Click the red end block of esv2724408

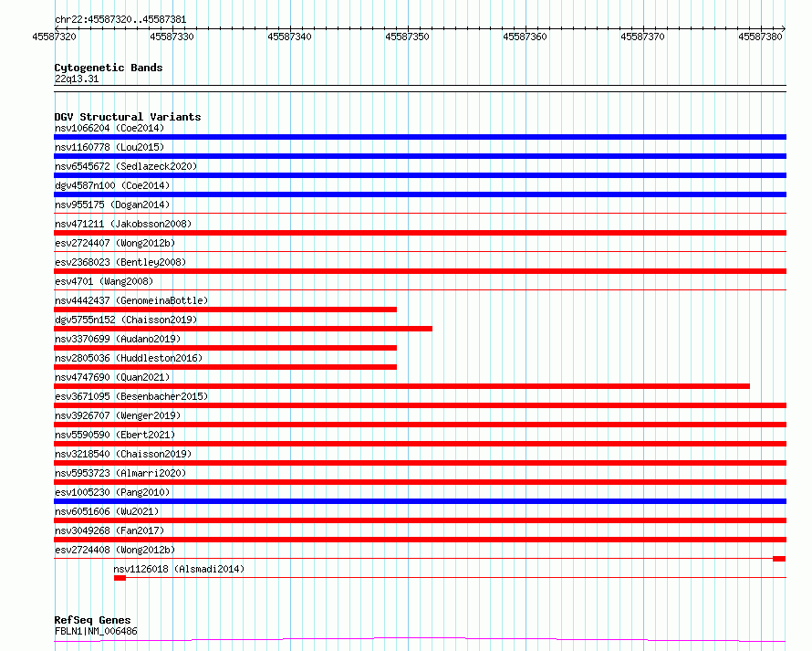point(779,559)
